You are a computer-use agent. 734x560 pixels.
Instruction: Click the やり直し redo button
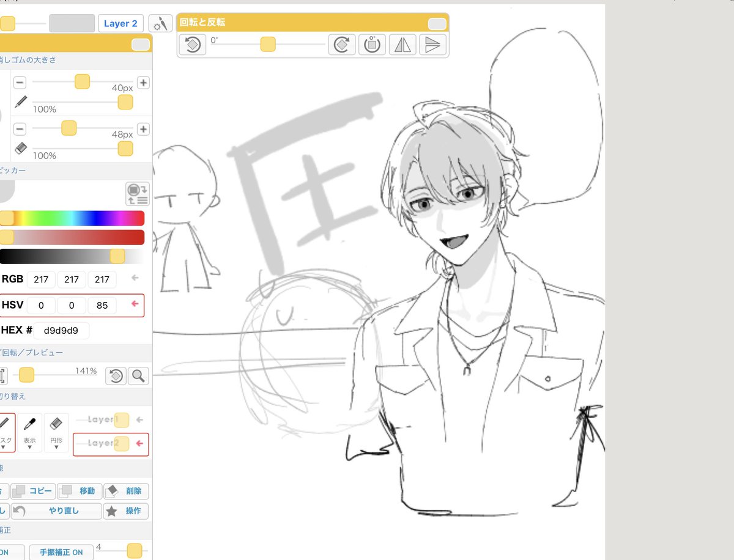[x=56, y=511]
